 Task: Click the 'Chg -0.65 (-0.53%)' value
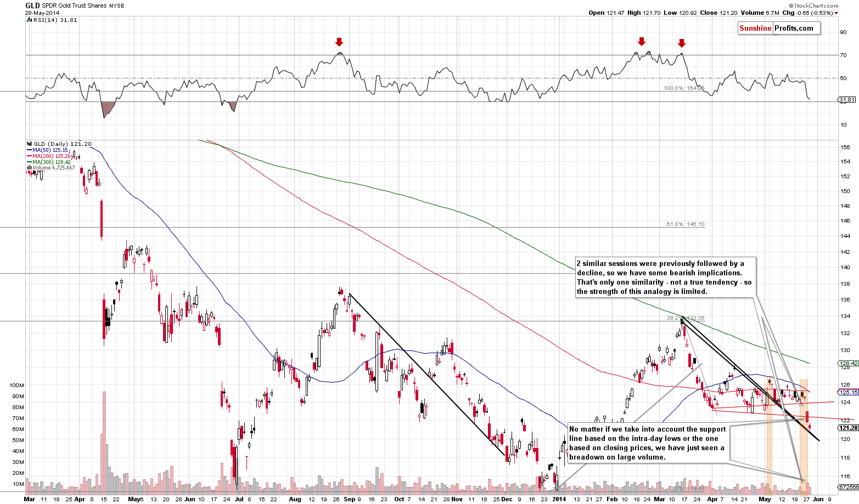click(x=807, y=13)
